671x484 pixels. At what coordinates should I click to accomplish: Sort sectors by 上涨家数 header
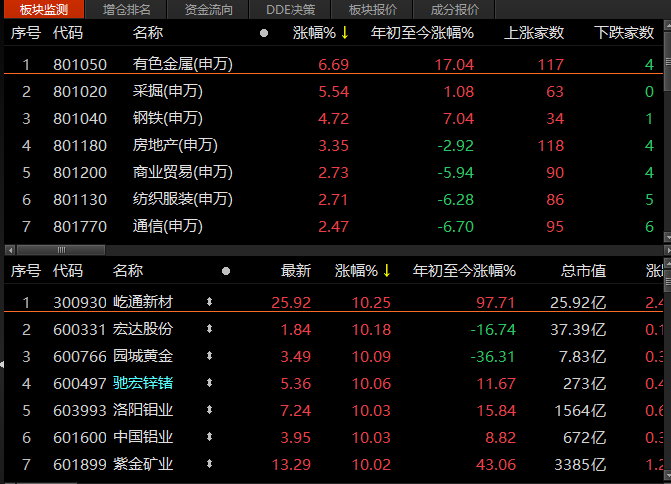[x=534, y=33]
